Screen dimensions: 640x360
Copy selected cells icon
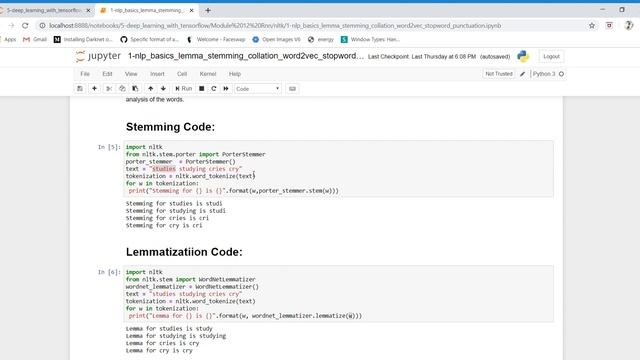pyautogui.click(x=122, y=89)
